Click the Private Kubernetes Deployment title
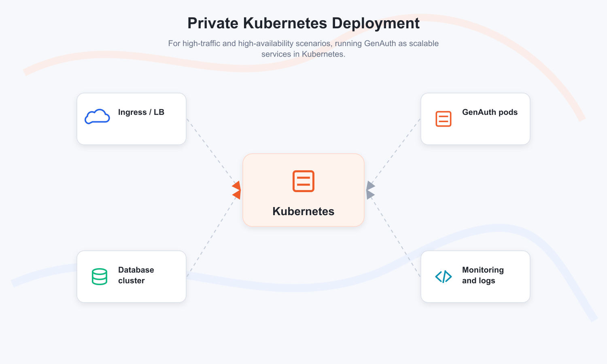This screenshot has height=364, width=607. click(303, 23)
